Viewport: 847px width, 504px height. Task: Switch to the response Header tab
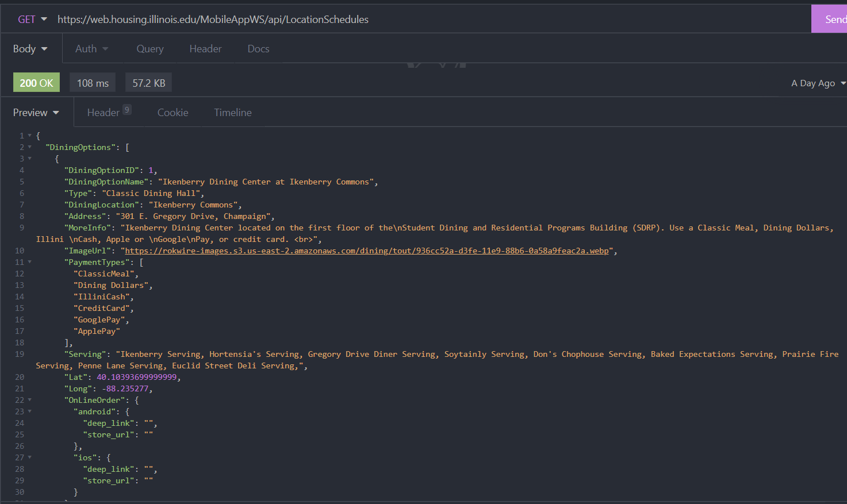tap(109, 112)
